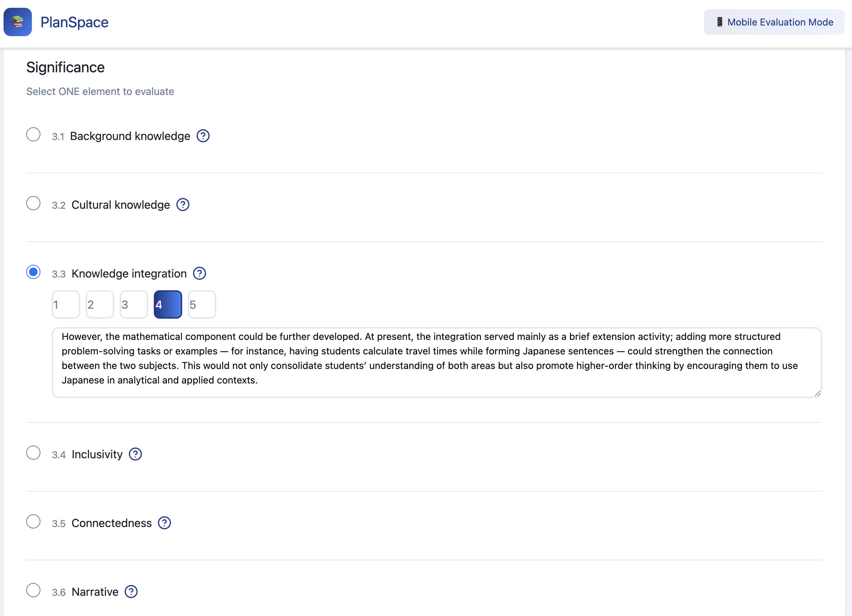Select the 3.1 Background knowledge radio
This screenshot has width=852, height=616.
point(33,134)
